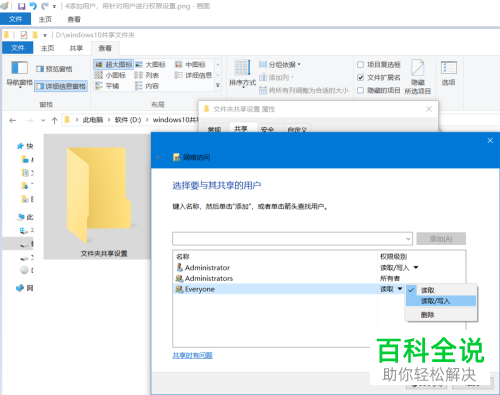Close the 文件夹共享设置 属性 dialog
Image resolution: width=500 pixels, height=395 pixels.
[x=429, y=109]
